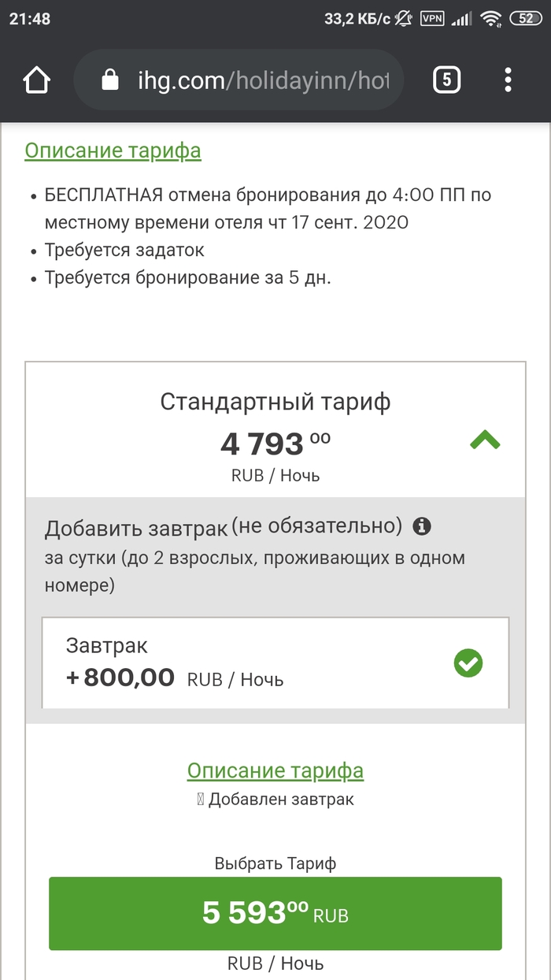Select the rate for 5 593 RUB
This screenshot has width=551, height=980.
pyautogui.click(x=275, y=914)
